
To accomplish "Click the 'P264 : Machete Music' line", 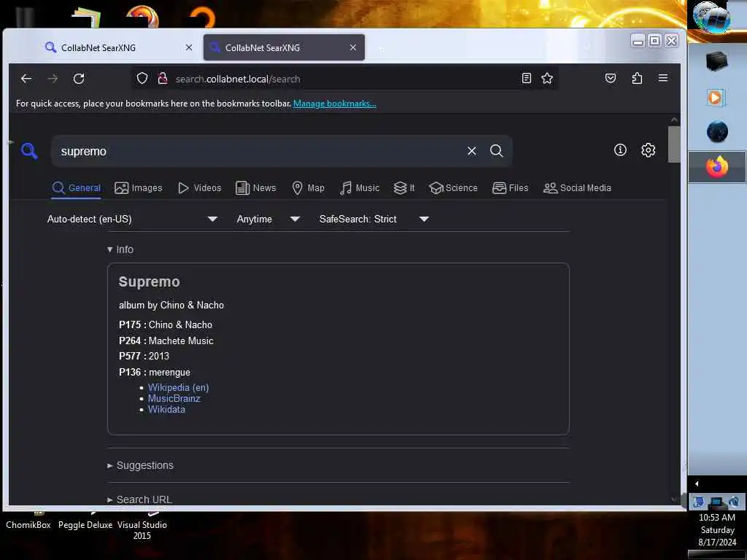I will click(166, 341).
